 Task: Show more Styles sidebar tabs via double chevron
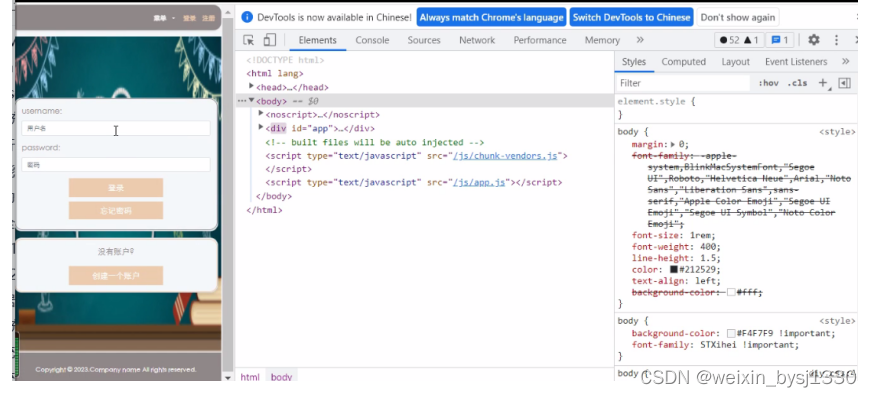(x=845, y=61)
